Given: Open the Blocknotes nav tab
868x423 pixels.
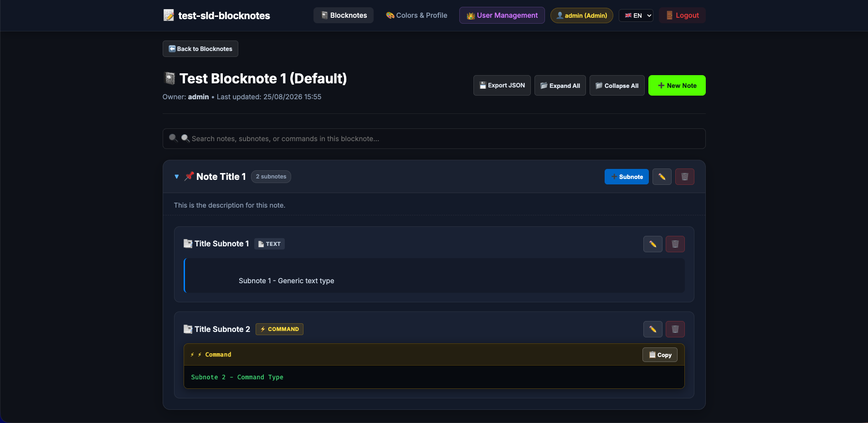Looking at the screenshot, I should tap(344, 15).
